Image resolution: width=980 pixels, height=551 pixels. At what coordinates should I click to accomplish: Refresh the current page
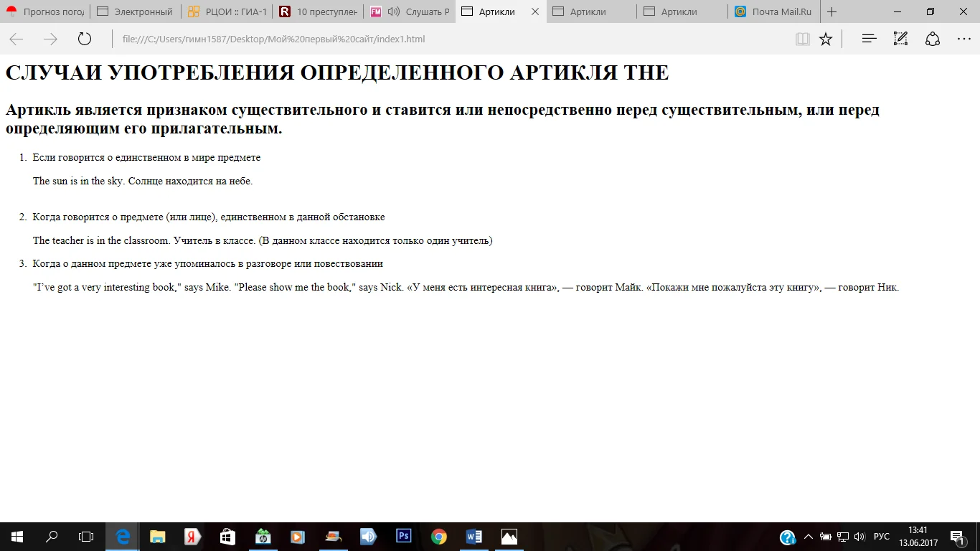click(x=85, y=39)
